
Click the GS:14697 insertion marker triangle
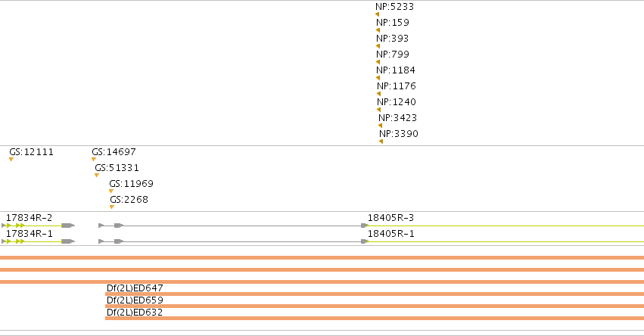94,160
